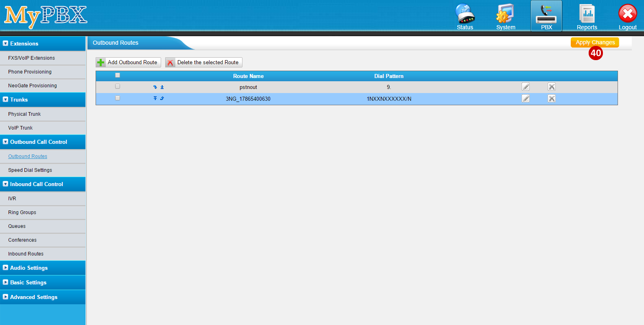Open the Status page icon
The width and height of the screenshot is (644, 325).
465,16
